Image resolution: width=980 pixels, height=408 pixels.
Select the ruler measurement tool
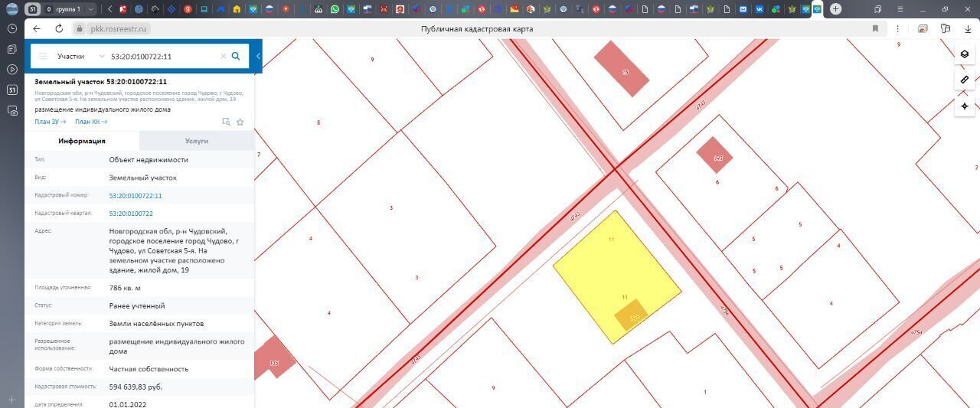pyautogui.click(x=964, y=80)
